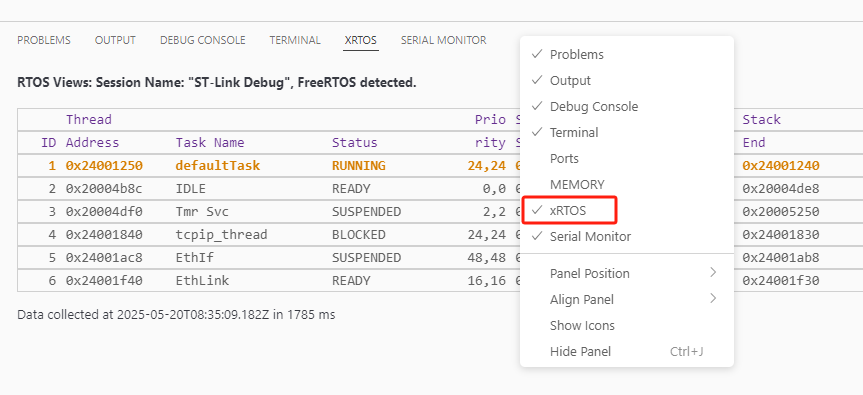The width and height of the screenshot is (863, 395).
Task: Select the tcpip_thread row in table
Action: tap(269, 235)
